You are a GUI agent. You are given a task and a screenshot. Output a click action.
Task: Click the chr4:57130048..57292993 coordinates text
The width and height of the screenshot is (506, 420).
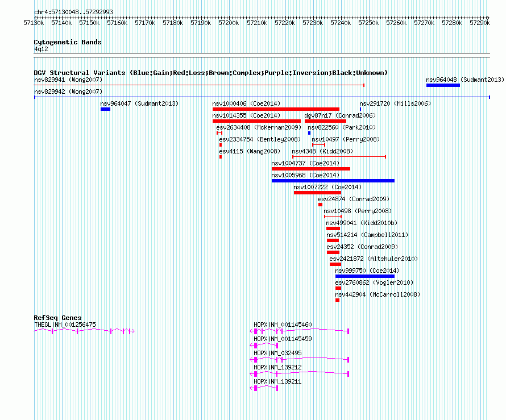click(x=73, y=12)
